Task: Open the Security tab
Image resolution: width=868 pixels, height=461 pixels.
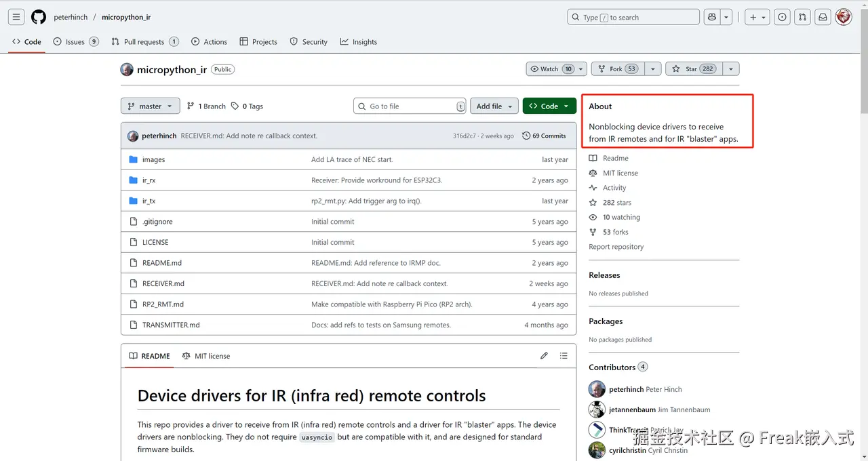Action: pos(309,41)
